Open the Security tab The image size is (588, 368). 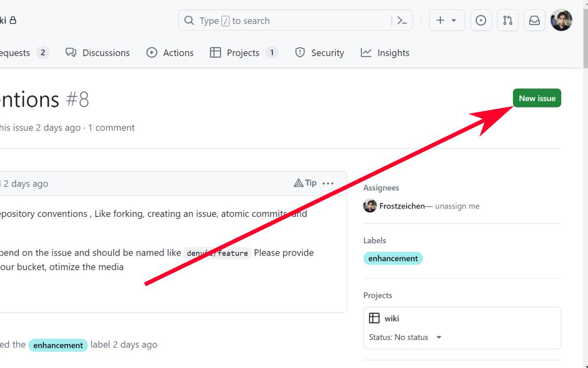tap(319, 53)
